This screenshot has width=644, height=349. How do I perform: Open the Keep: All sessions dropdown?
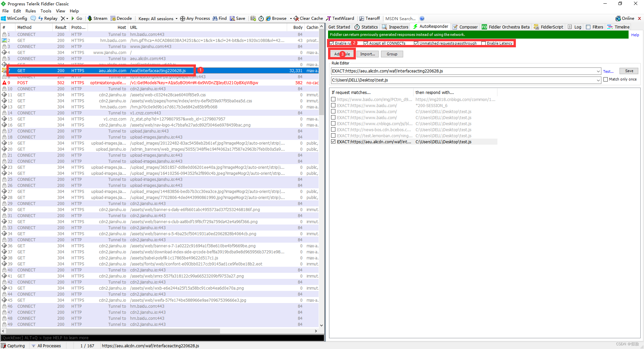[158, 18]
